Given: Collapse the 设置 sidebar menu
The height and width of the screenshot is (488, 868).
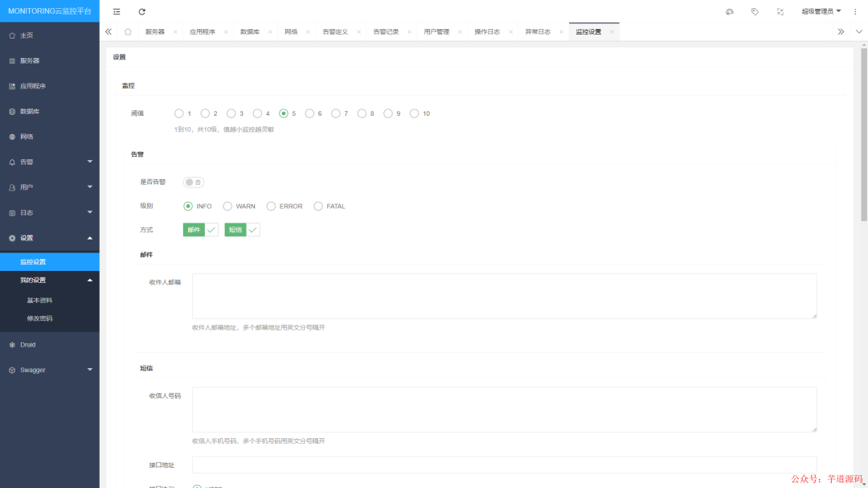Looking at the screenshot, I should pos(50,238).
